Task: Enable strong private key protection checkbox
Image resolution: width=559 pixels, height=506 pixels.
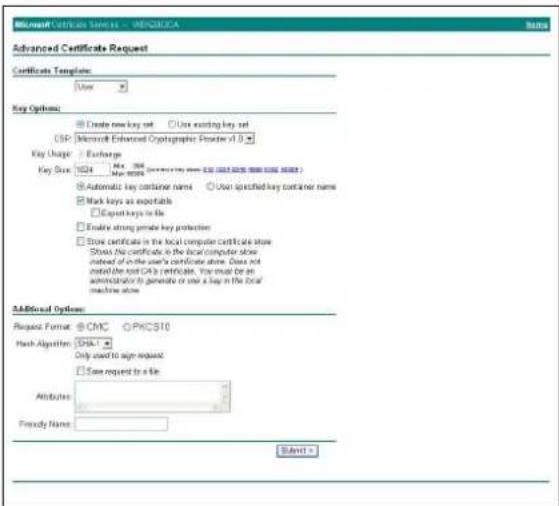Action: [81, 227]
